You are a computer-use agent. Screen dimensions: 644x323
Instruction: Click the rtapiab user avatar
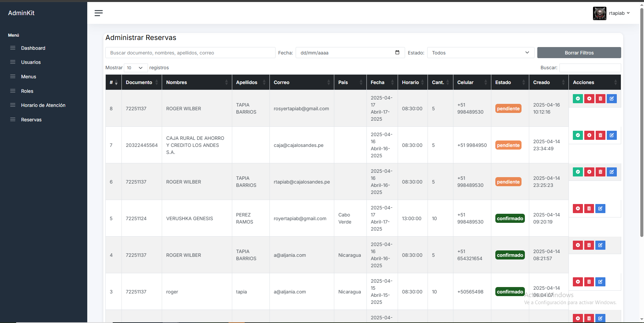tap(599, 13)
